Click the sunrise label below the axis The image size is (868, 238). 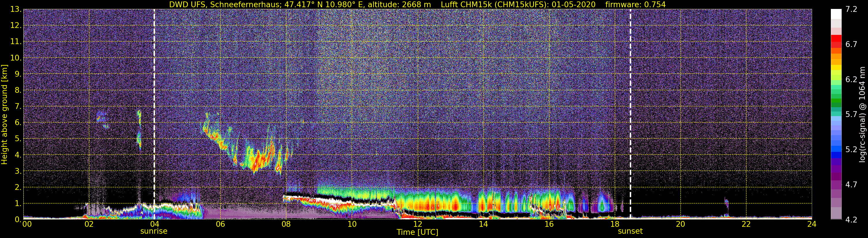tap(154, 231)
